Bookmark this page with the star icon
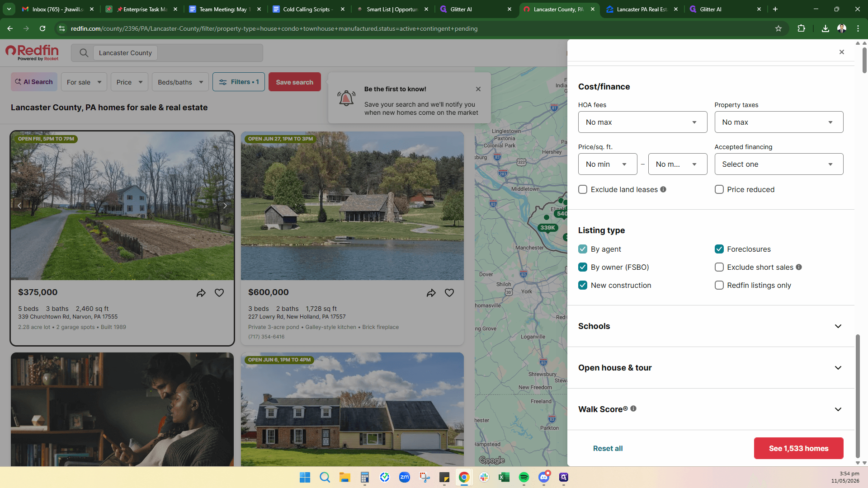The image size is (868, 488). [x=778, y=28]
